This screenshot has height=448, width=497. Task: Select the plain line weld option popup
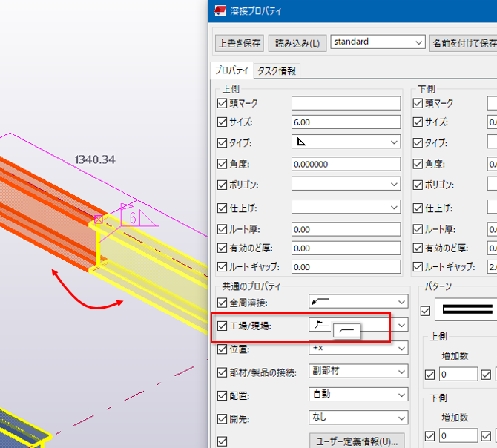tap(346, 331)
